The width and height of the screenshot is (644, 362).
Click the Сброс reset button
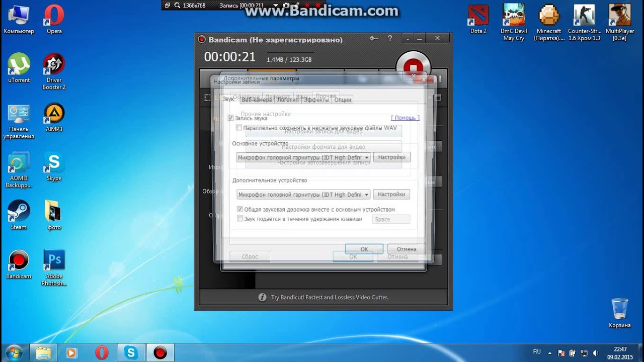[250, 256]
